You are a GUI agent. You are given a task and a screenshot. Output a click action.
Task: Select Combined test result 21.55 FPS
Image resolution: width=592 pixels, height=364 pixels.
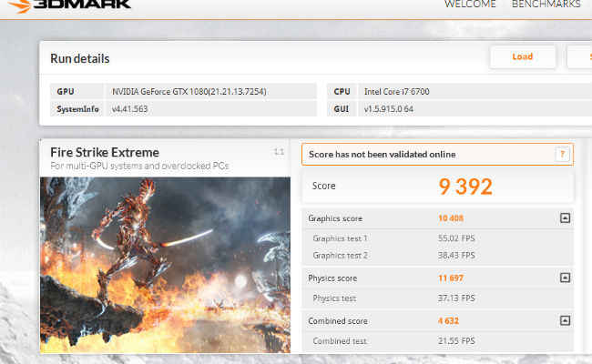(x=456, y=341)
